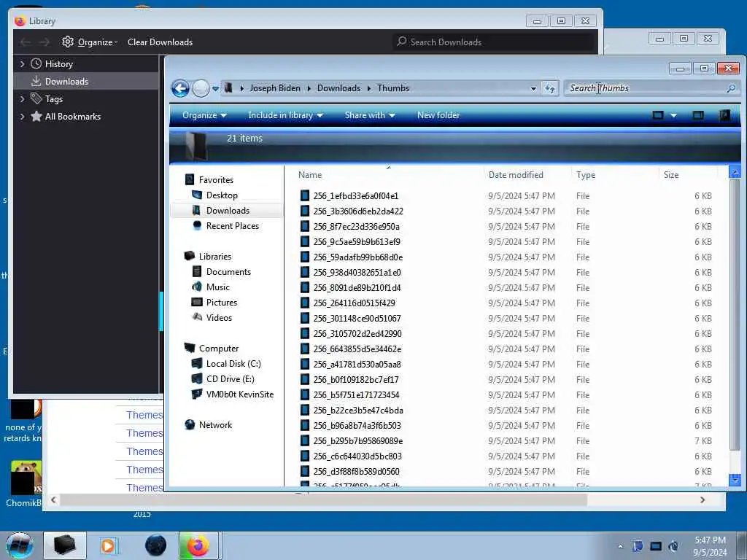Open Local Disk (C:) in navigation pane
Image resolution: width=747 pixels, height=560 pixels.
(x=233, y=363)
